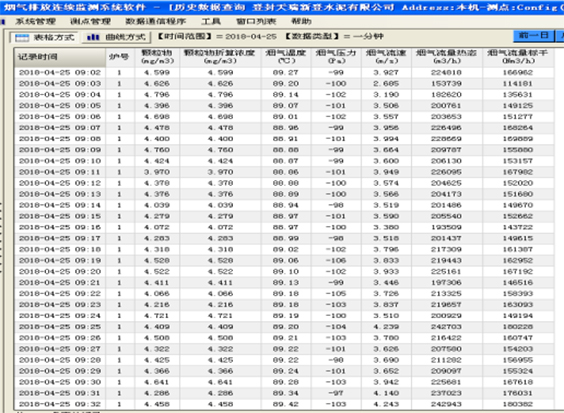Click the 烟气温度 column header

click(x=286, y=57)
